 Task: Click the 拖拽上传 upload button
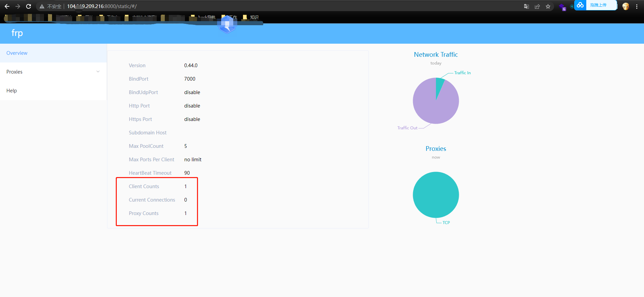pyautogui.click(x=598, y=5)
